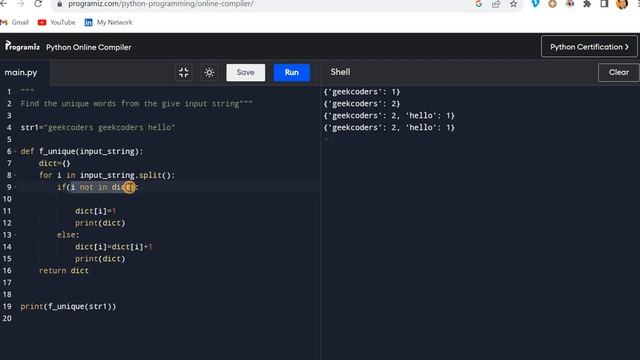Click 'dict[i]=1' on line 11
Viewport: 640px width, 360px height.
click(96, 211)
